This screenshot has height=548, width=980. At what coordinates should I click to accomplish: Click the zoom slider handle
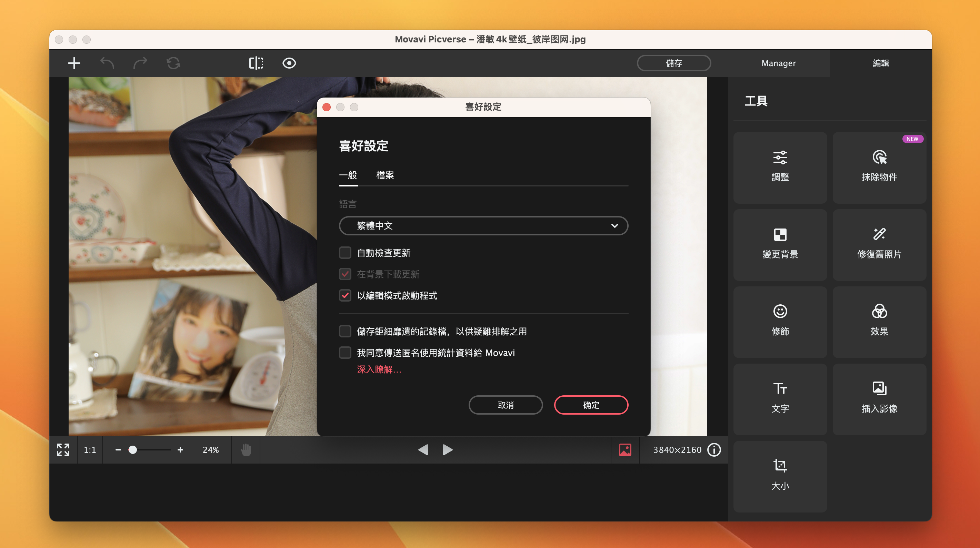click(132, 450)
